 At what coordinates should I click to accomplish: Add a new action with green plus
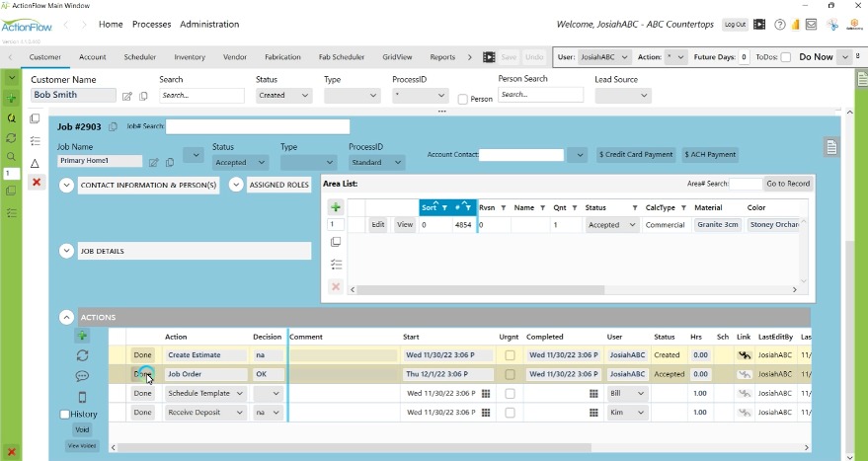tap(82, 336)
